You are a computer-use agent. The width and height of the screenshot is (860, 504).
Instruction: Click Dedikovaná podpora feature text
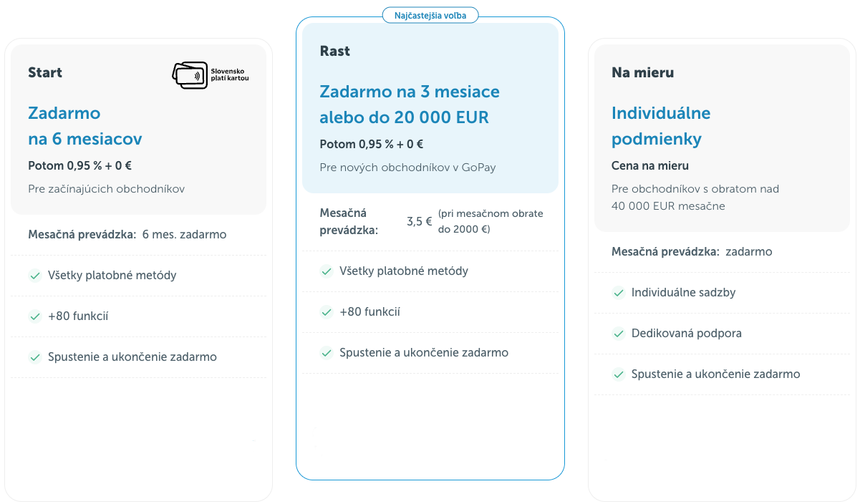pos(686,334)
